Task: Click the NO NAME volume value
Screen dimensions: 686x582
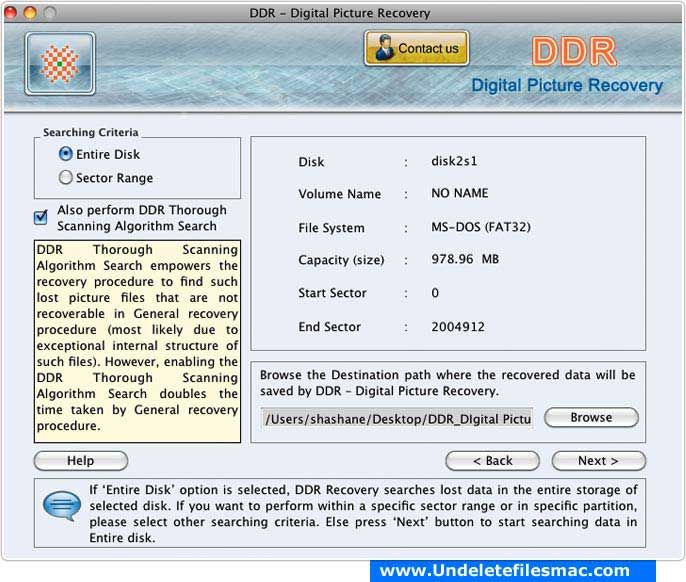Action: coord(460,193)
